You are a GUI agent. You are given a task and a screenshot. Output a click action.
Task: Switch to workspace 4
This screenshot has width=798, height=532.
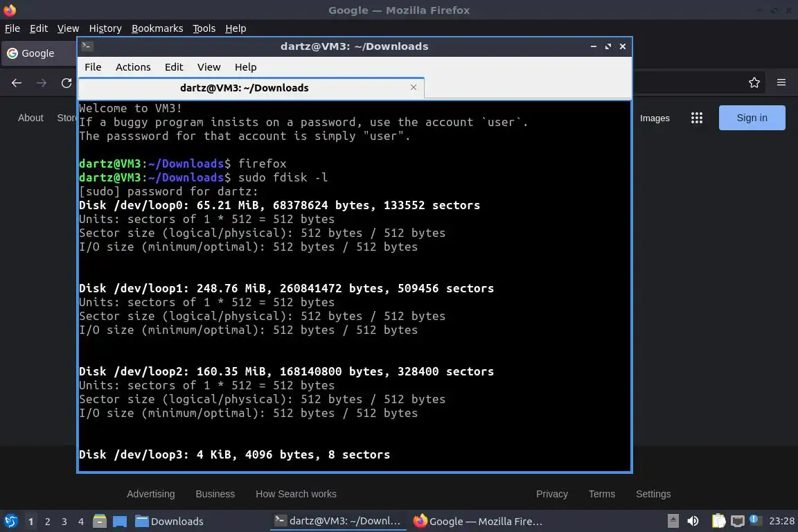(80, 522)
